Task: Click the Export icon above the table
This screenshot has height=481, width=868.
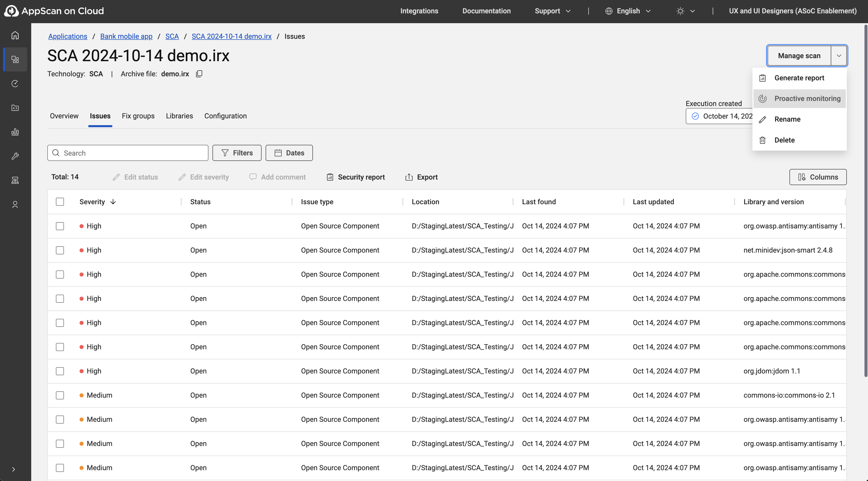Action: pos(409,177)
